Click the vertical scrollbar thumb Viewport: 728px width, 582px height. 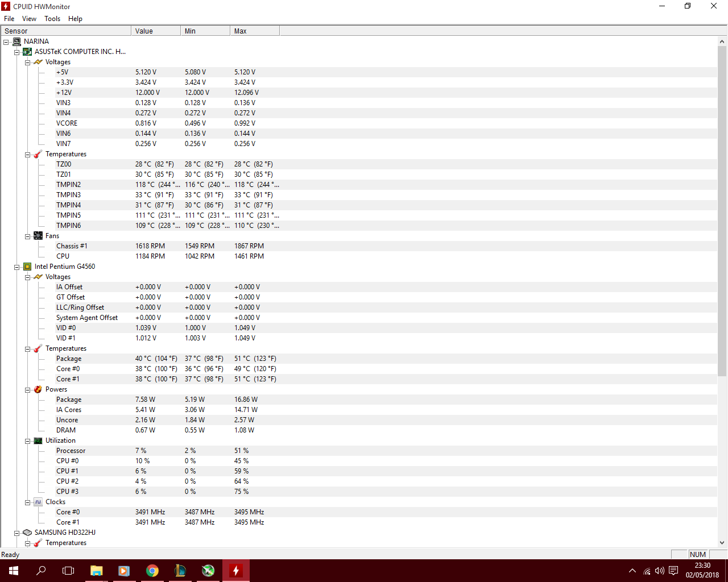[x=722, y=211]
